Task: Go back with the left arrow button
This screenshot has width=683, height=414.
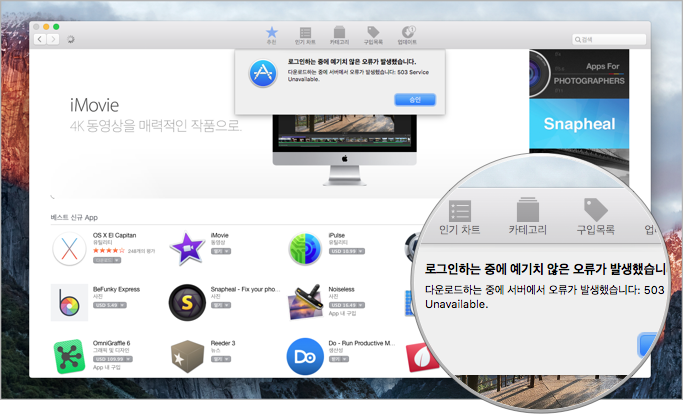Action: click(x=40, y=39)
